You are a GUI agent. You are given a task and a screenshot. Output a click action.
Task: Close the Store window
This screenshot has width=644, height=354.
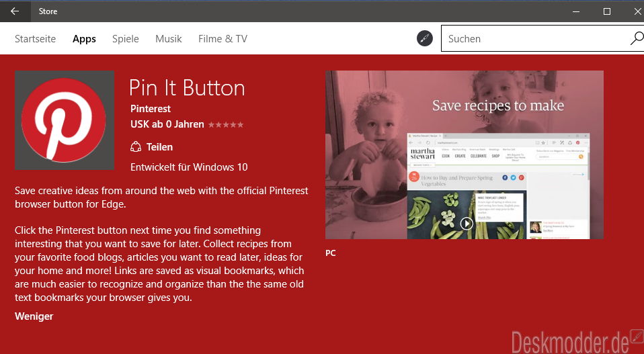click(637, 11)
